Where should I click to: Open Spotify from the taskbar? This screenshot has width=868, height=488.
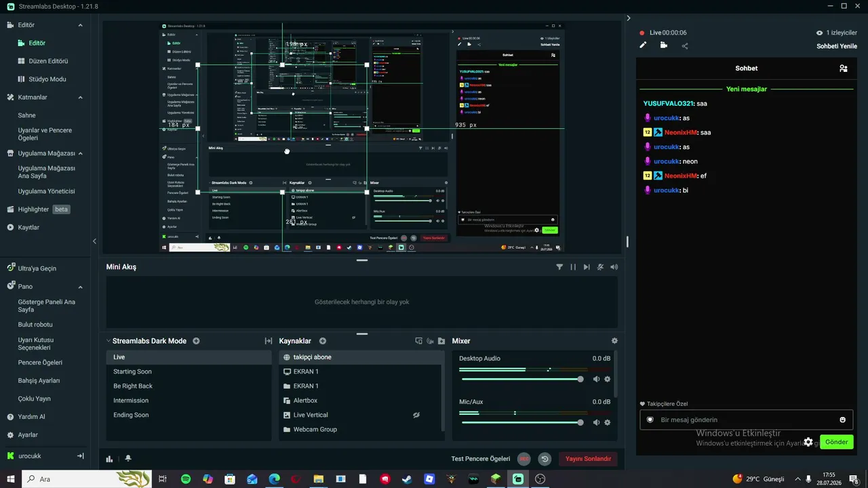tap(186, 479)
